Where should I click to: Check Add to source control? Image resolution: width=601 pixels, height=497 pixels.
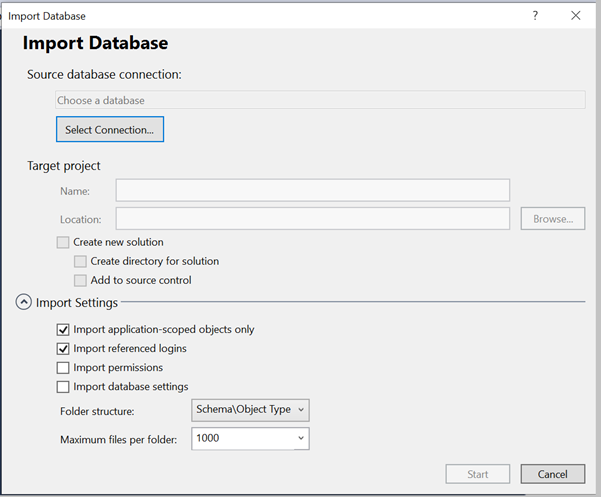tap(81, 280)
